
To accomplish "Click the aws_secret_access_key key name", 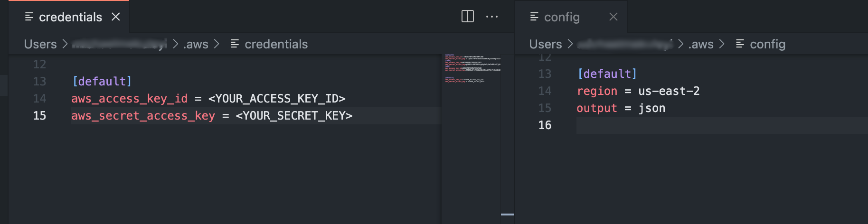I will tap(143, 116).
